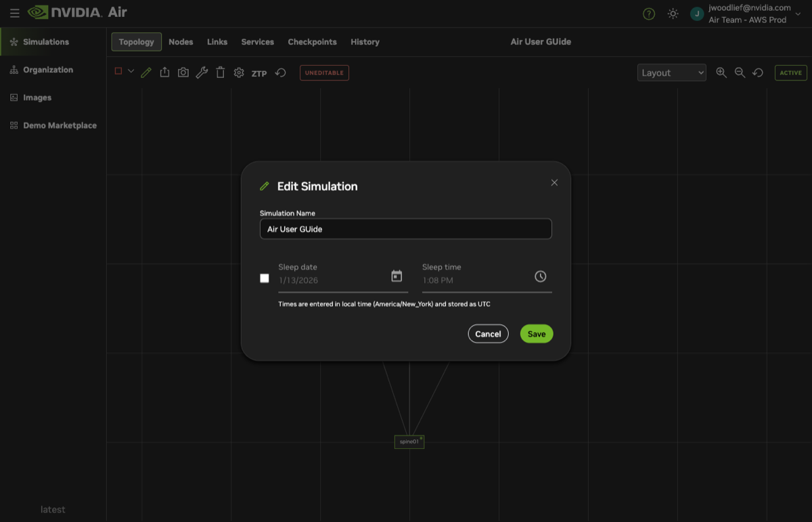Toggle the hamburger sidebar menu
Screen dimensions: 812x522
(x=15, y=13)
